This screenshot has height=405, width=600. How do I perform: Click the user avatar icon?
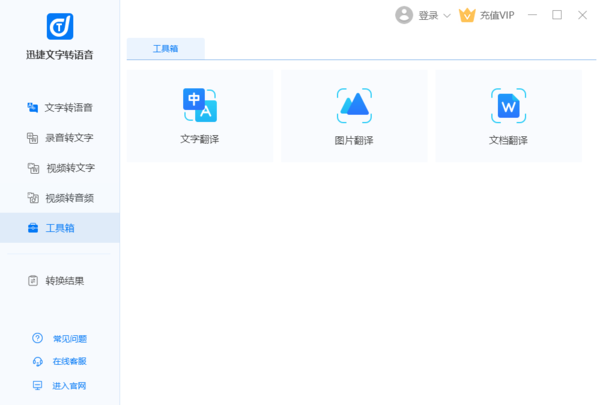[404, 15]
